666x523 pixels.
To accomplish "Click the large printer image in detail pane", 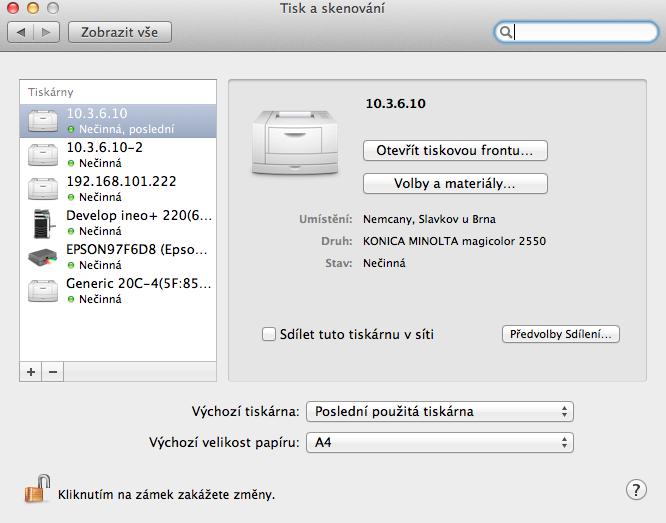I will [x=295, y=142].
